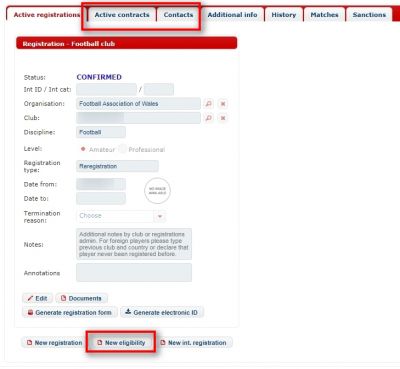
Task: Open the Contacts tab
Action: click(x=178, y=15)
